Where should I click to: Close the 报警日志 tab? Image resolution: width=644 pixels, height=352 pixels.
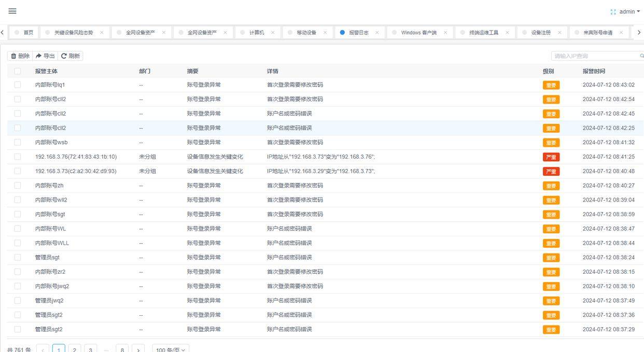[x=377, y=32]
